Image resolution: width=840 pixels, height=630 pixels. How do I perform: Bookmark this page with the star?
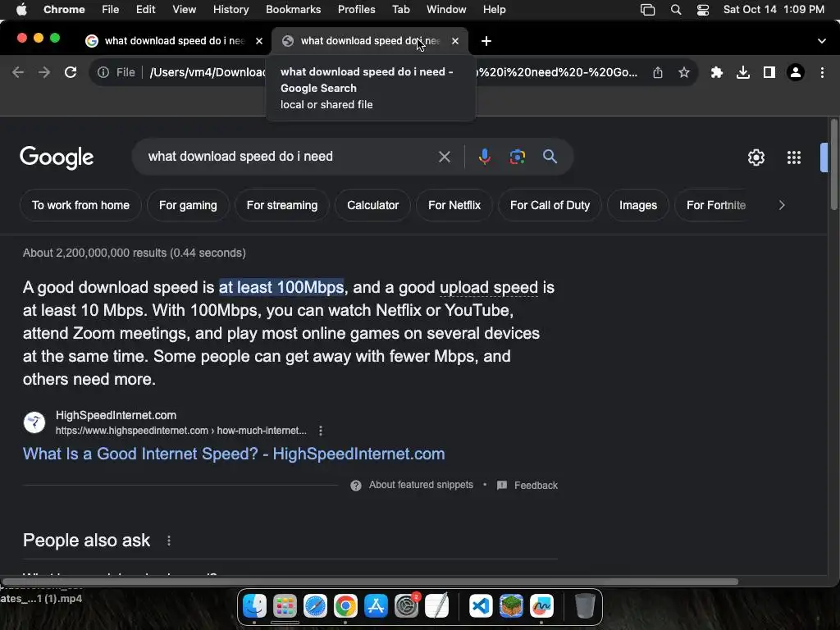(x=683, y=72)
